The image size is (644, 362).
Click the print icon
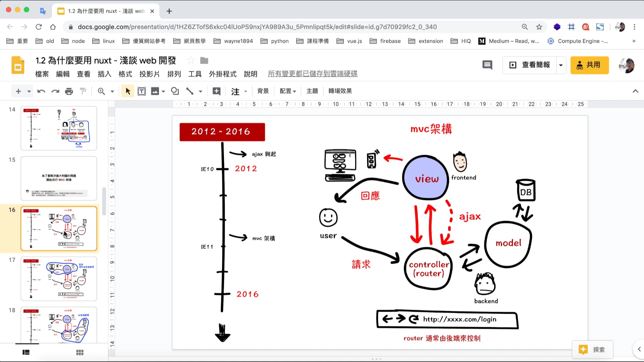[x=69, y=91]
